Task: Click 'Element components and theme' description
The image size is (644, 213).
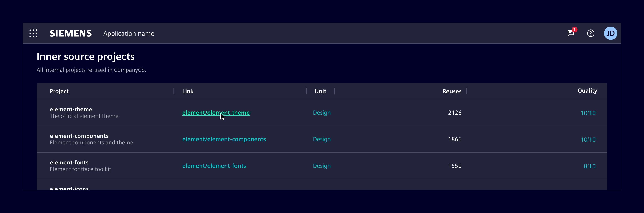Action: click(x=91, y=143)
